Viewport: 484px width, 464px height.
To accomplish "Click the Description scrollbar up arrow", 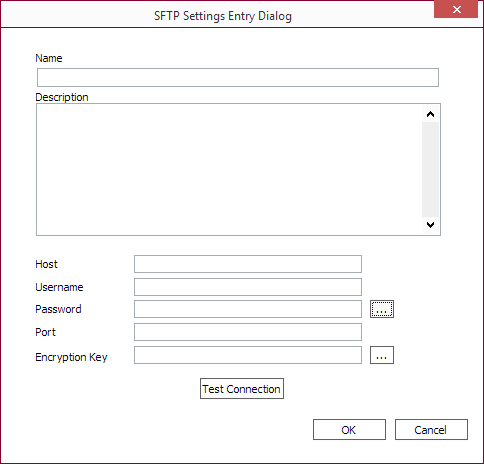I will click(x=430, y=114).
